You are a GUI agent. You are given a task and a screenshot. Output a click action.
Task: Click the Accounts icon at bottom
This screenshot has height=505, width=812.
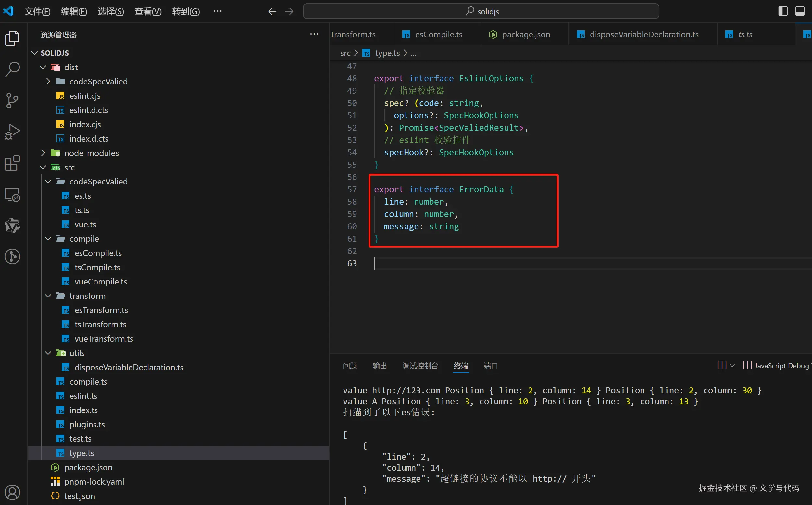[12, 492]
